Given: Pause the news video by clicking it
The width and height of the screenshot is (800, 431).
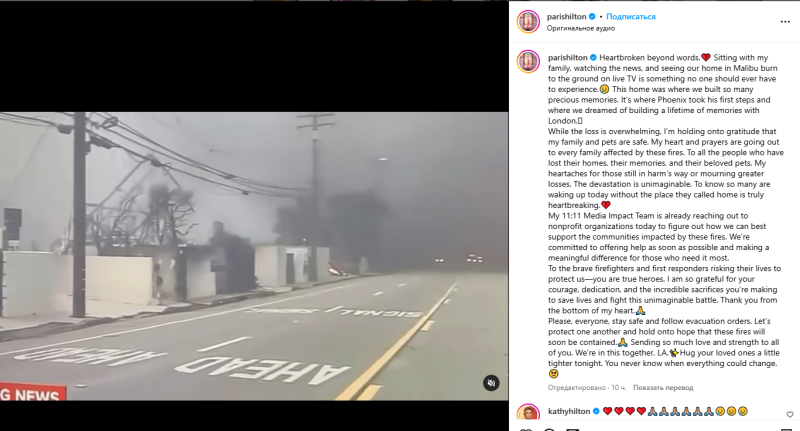Looking at the screenshot, I should [x=254, y=256].
